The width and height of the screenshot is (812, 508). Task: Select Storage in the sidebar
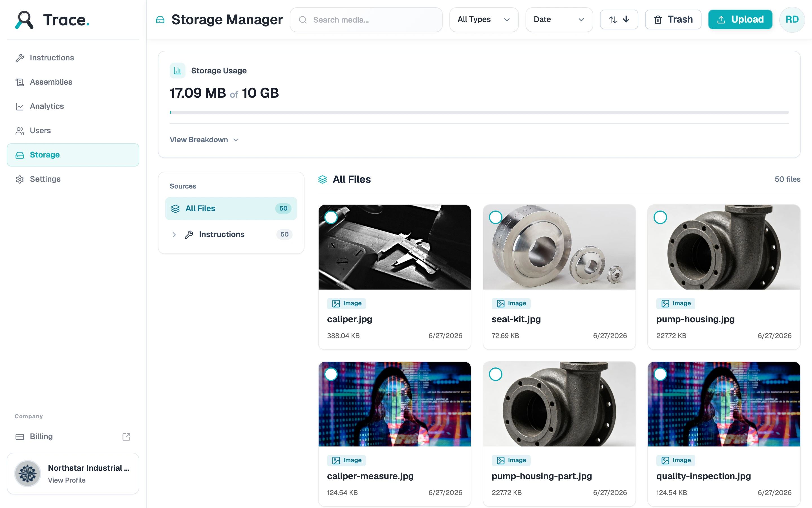(x=73, y=155)
